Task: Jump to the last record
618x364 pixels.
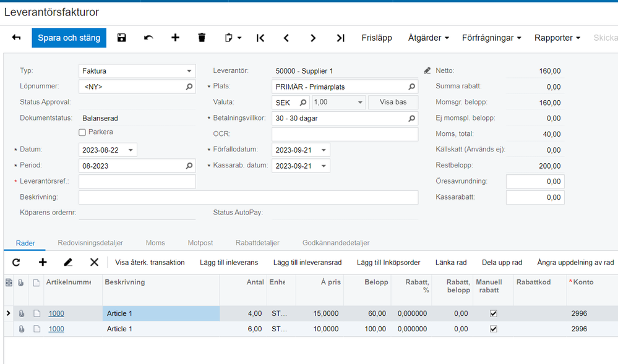Action: (x=340, y=38)
